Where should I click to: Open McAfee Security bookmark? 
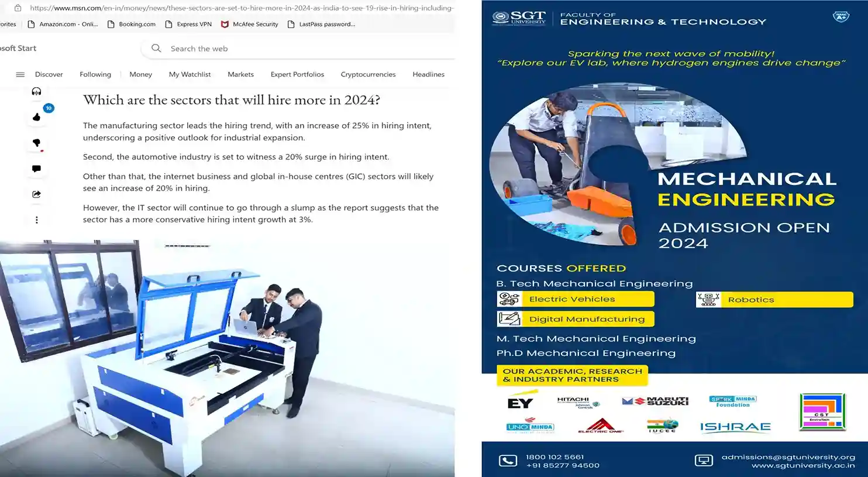coord(249,24)
